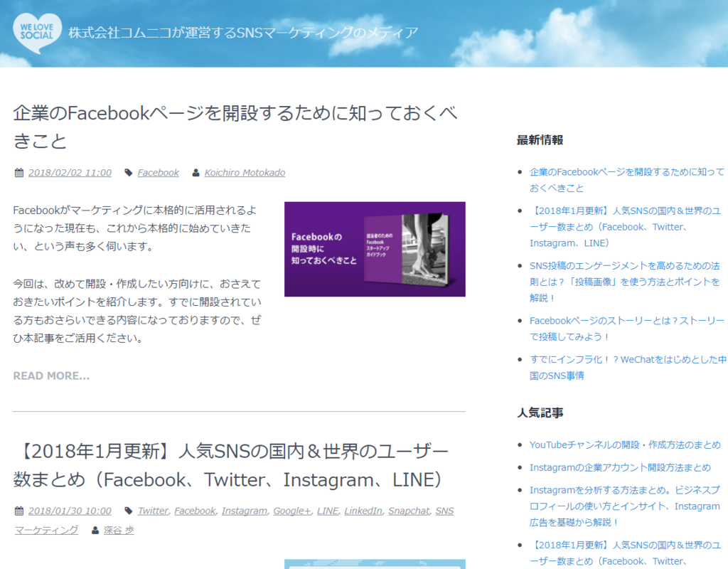This screenshot has height=569, width=728.
Task: Select Facebook tag on second article
Action: coord(195,511)
